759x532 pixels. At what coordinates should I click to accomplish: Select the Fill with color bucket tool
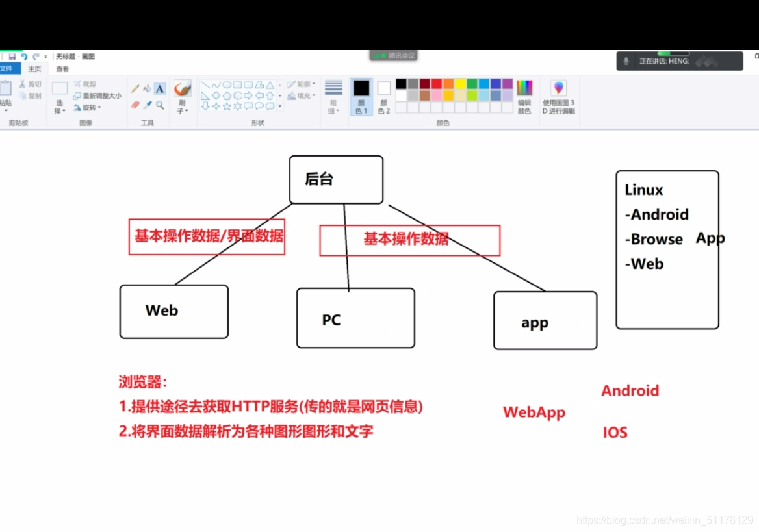(147, 88)
